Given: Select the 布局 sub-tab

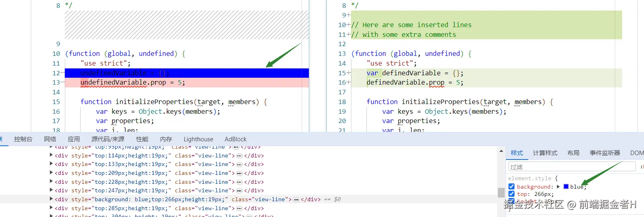Looking at the screenshot, I should (574, 153).
